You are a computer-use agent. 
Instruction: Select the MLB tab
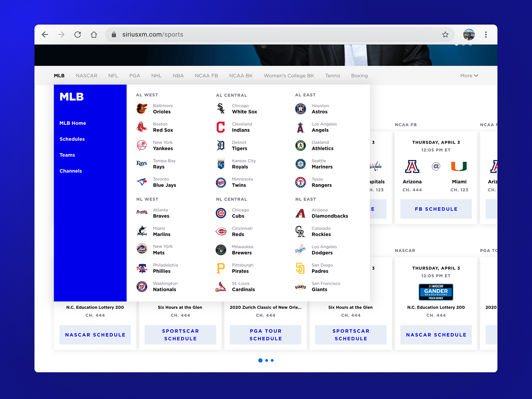click(x=59, y=75)
